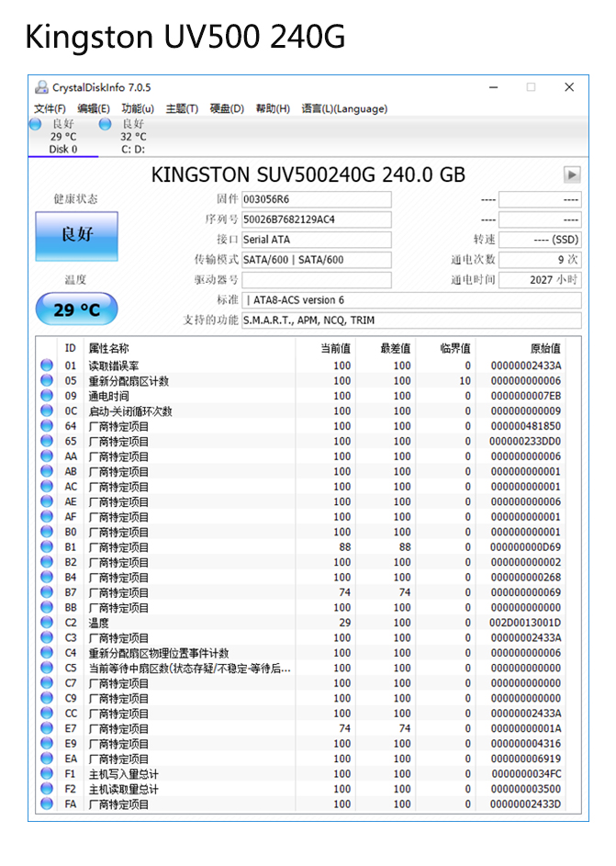Open the 硬盘(D) menu
The height and width of the screenshot is (866, 616).
pos(227,108)
